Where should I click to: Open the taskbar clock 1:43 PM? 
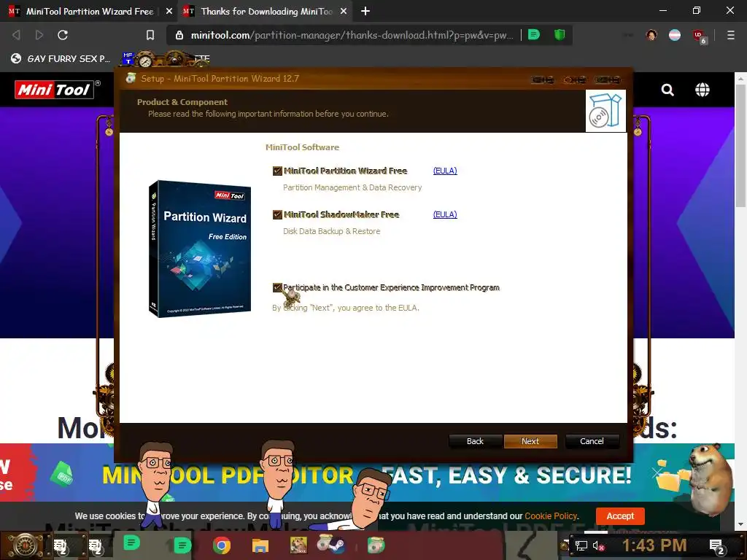click(654, 545)
